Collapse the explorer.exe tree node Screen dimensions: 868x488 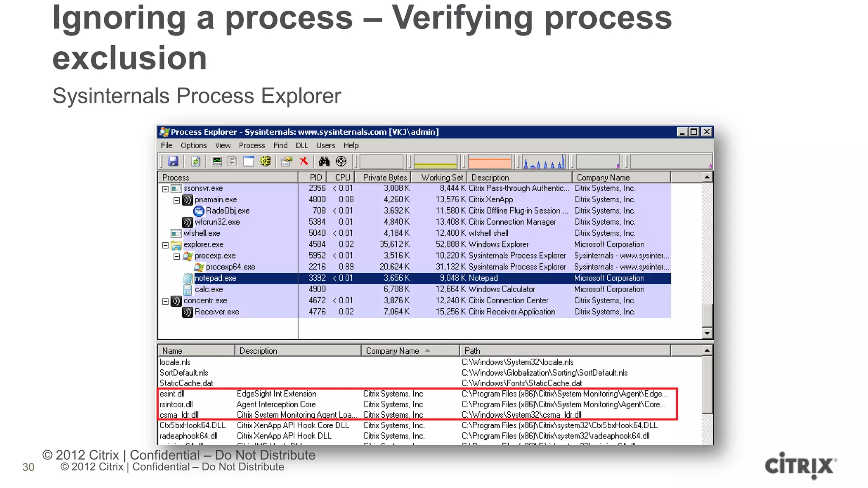166,245
